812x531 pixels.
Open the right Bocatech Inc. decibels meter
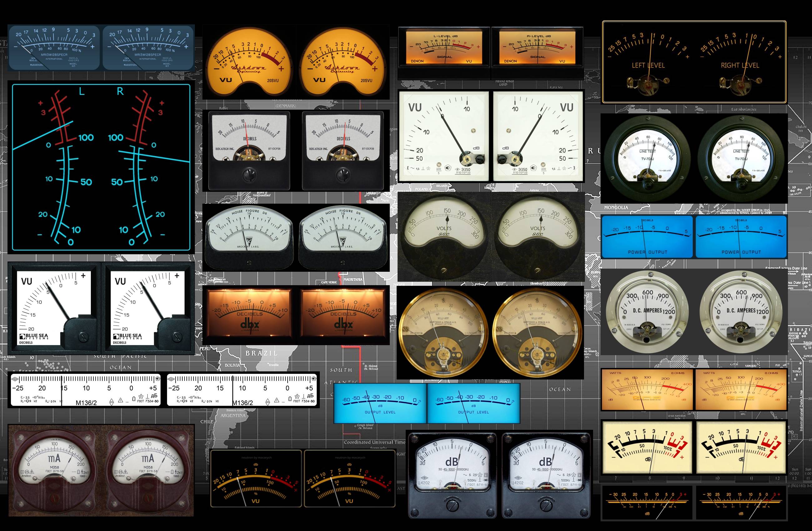343,150
